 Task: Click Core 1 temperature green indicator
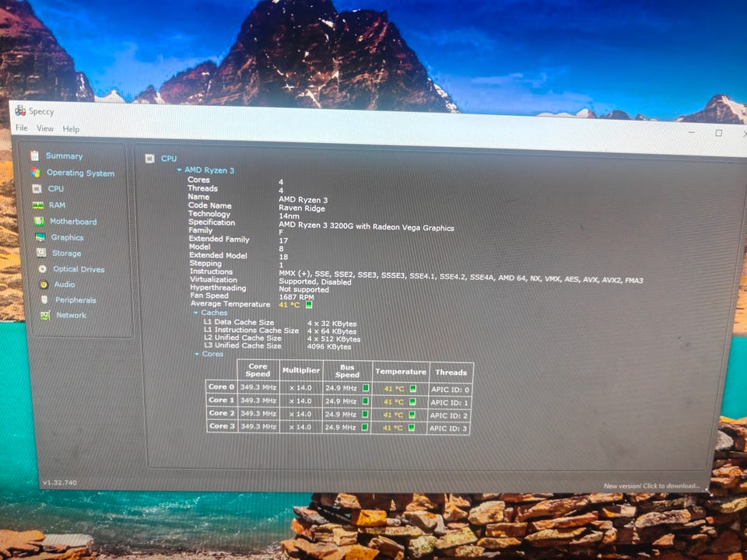click(412, 402)
